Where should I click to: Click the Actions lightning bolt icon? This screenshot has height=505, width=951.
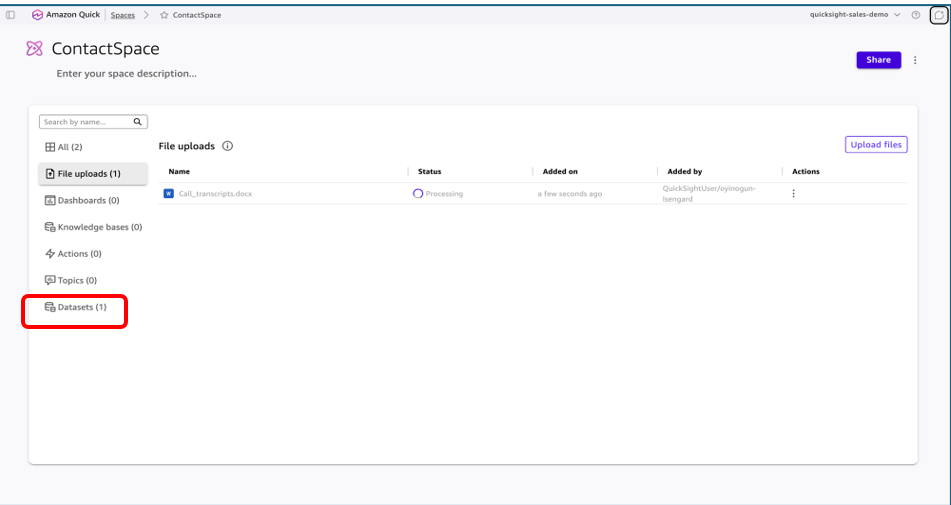tap(50, 253)
